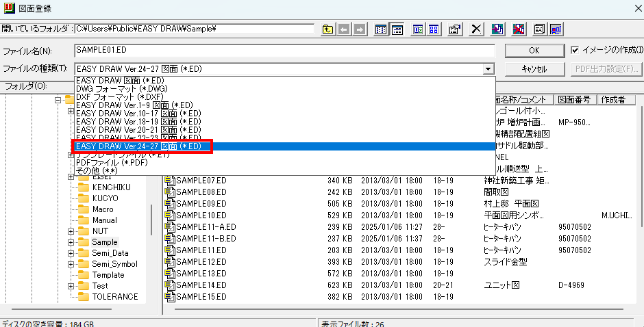Choose PDFファイル (*.PDF) option

284,163
